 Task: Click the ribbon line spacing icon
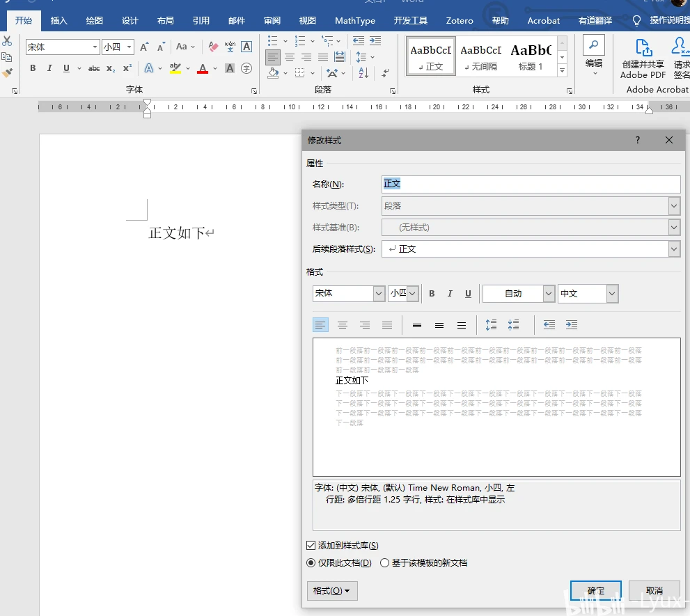click(361, 57)
